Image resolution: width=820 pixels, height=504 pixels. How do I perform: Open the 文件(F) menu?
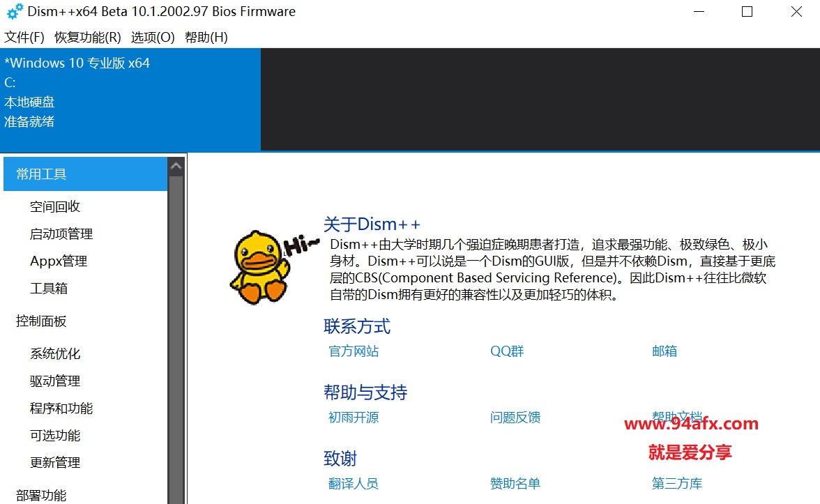24,38
